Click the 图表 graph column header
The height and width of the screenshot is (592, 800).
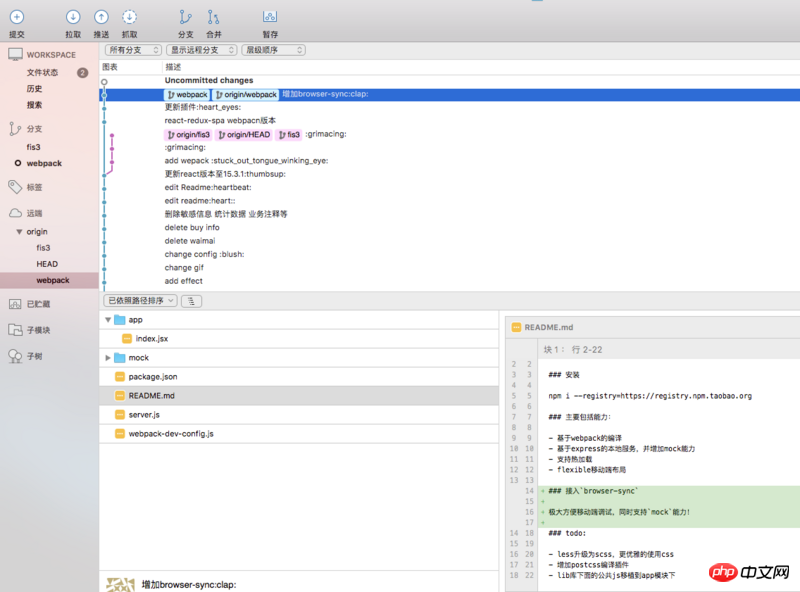coord(110,67)
